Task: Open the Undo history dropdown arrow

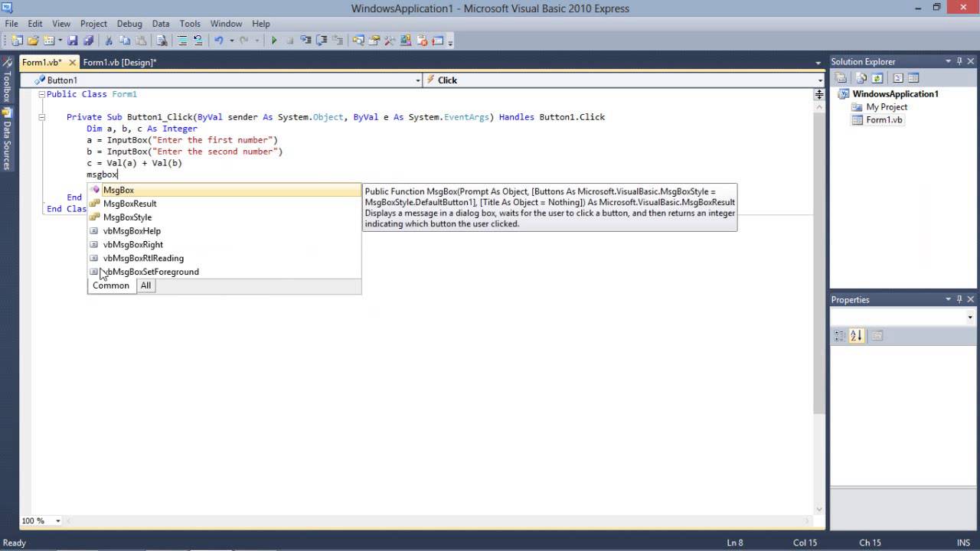Action: coord(231,41)
